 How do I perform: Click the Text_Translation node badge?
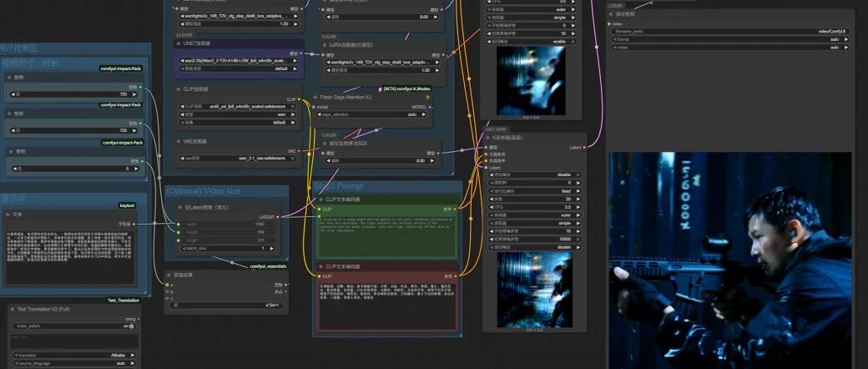[124, 301]
